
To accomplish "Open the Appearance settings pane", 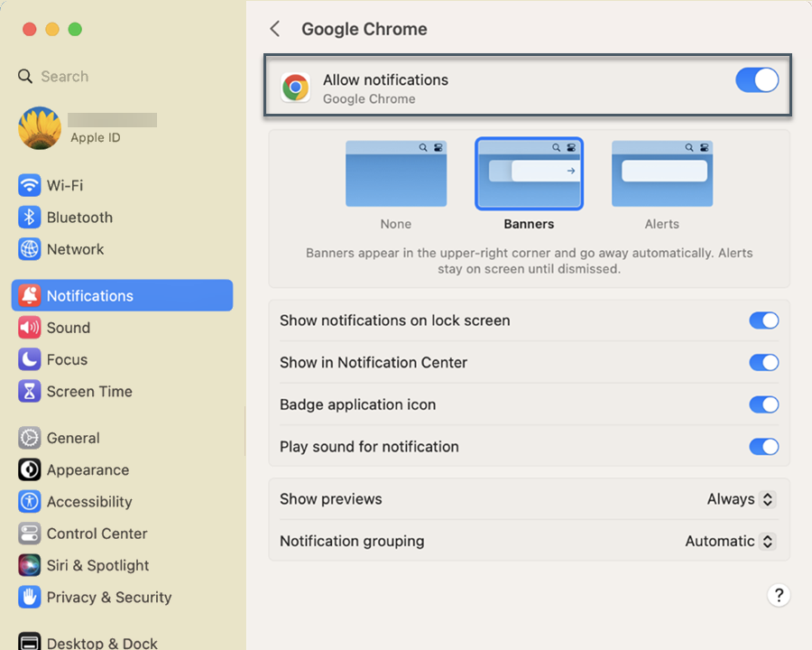I will click(122, 469).
